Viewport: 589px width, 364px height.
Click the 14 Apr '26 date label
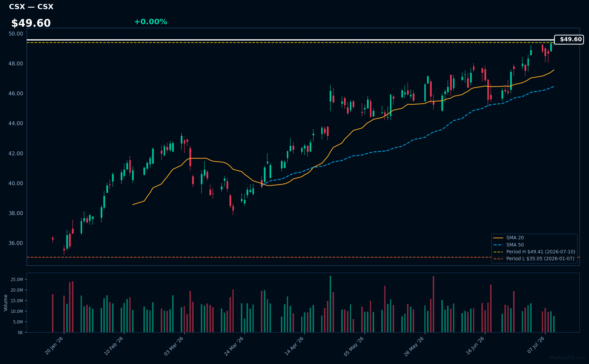point(294,346)
